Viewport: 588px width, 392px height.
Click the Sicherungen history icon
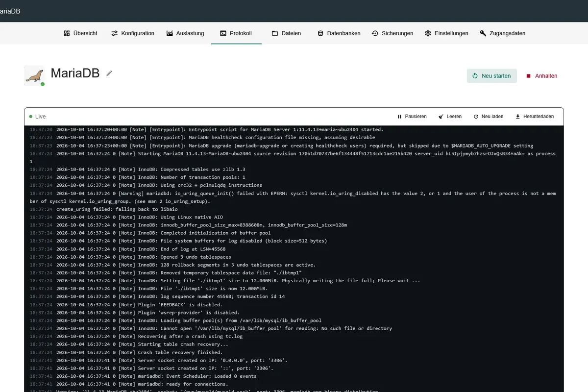tap(375, 33)
